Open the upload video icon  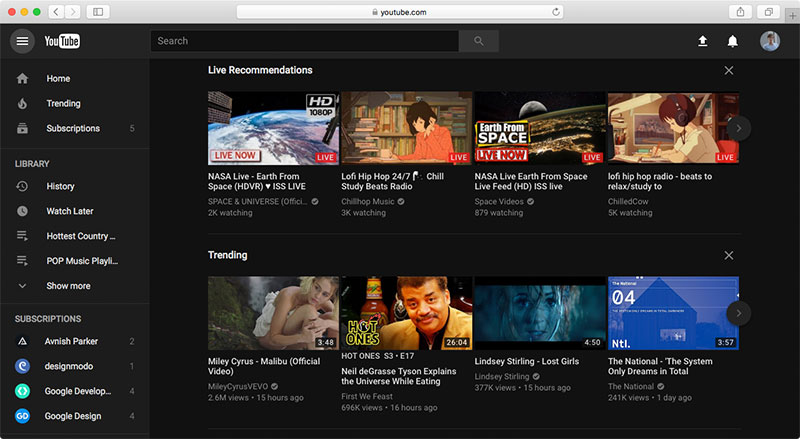tap(703, 41)
